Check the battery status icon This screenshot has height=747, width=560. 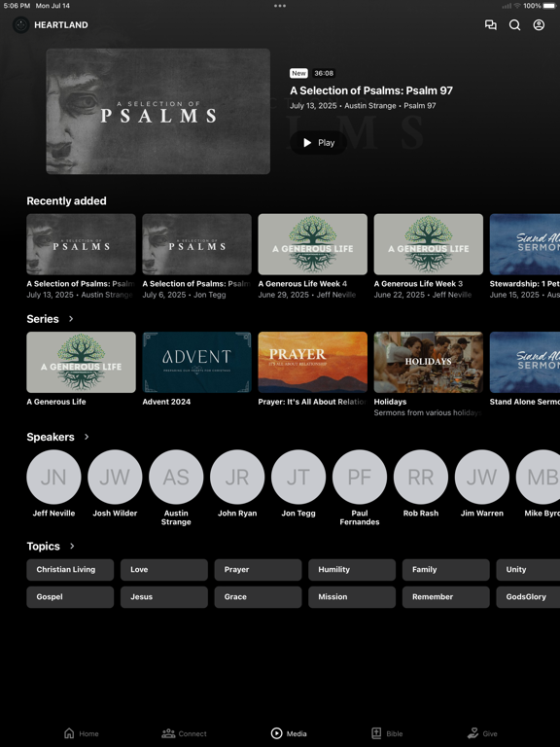point(548,6)
